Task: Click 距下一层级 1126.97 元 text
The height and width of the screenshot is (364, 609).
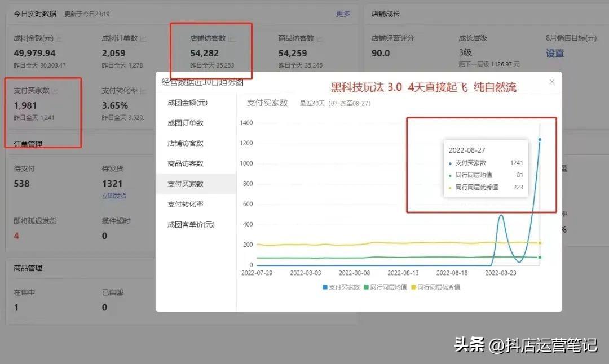Action: click(x=489, y=64)
